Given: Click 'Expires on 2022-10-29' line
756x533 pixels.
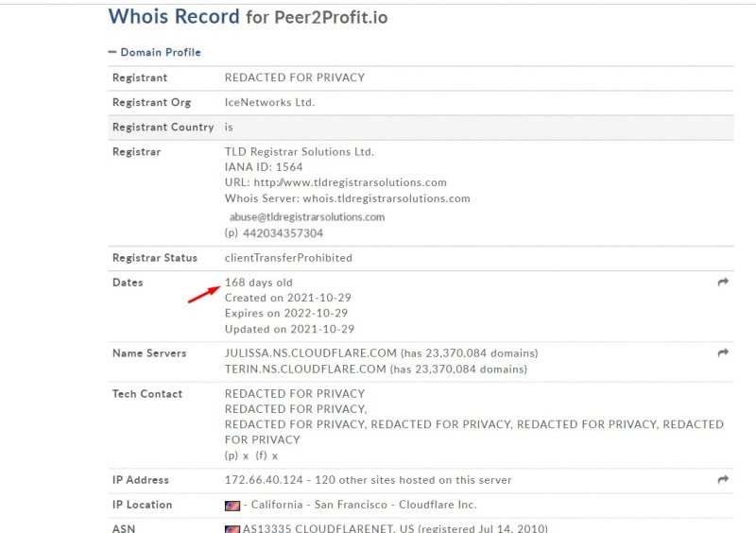Looking at the screenshot, I should point(286,314).
